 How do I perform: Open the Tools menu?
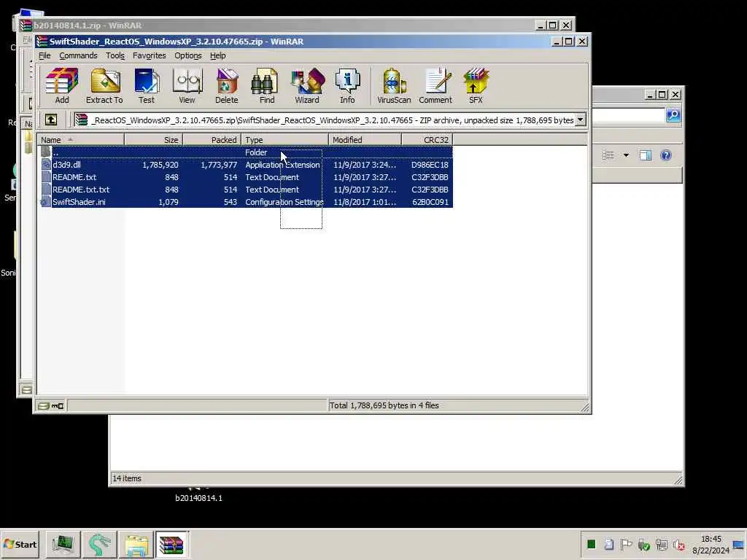click(x=115, y=55)
